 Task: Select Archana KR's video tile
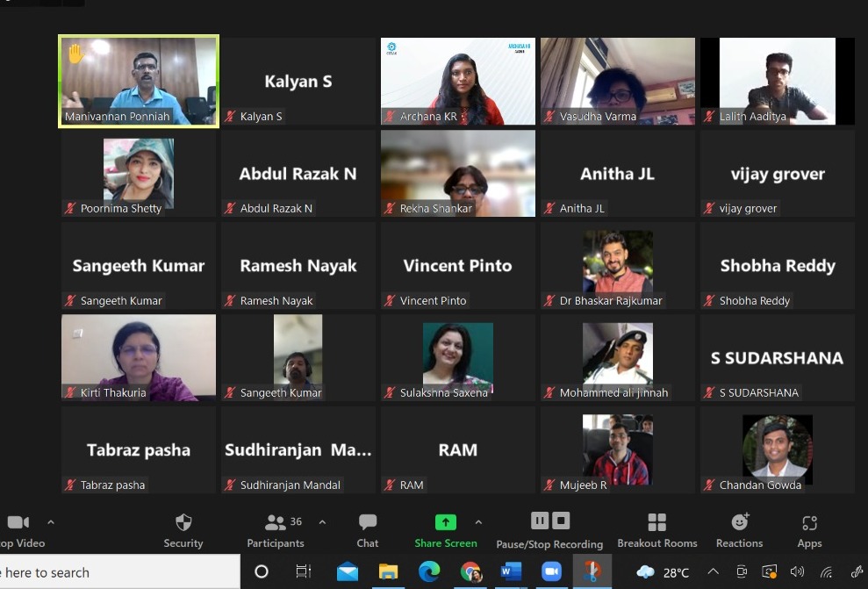(458, 81)
